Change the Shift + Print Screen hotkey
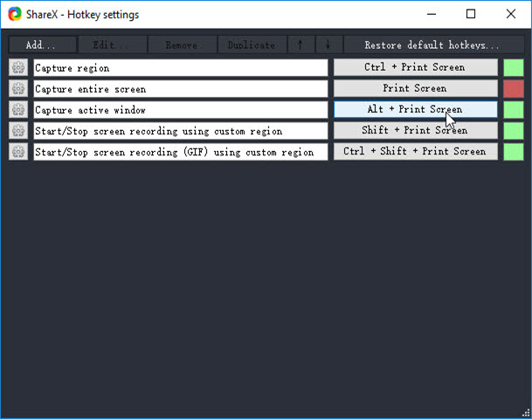The width and height of the screenshot is (532, 419). click(416, 131)
